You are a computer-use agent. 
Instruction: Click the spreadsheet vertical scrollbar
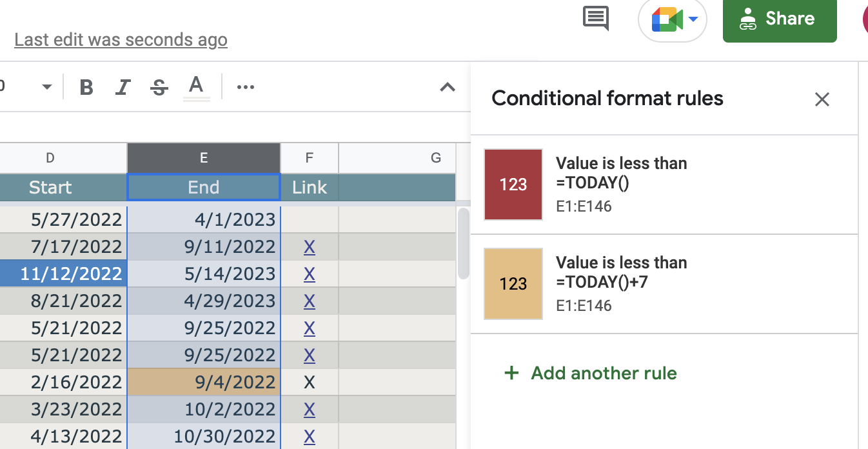[x=463, y=243]
